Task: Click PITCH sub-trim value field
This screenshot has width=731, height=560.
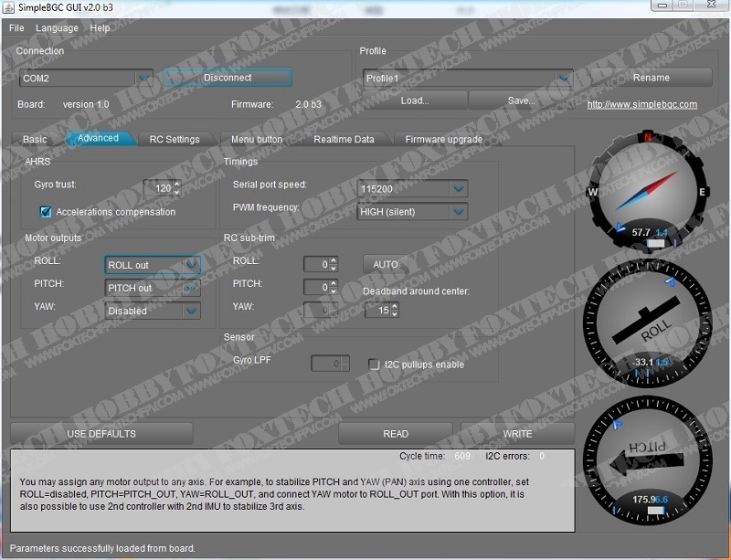Action: coord(317,287)
